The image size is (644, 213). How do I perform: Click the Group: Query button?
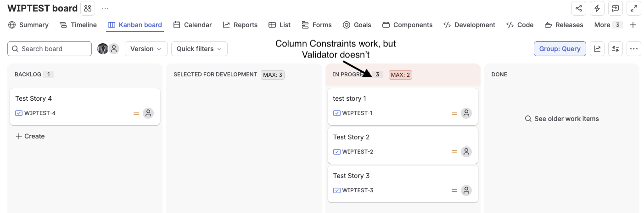(560, 49)
